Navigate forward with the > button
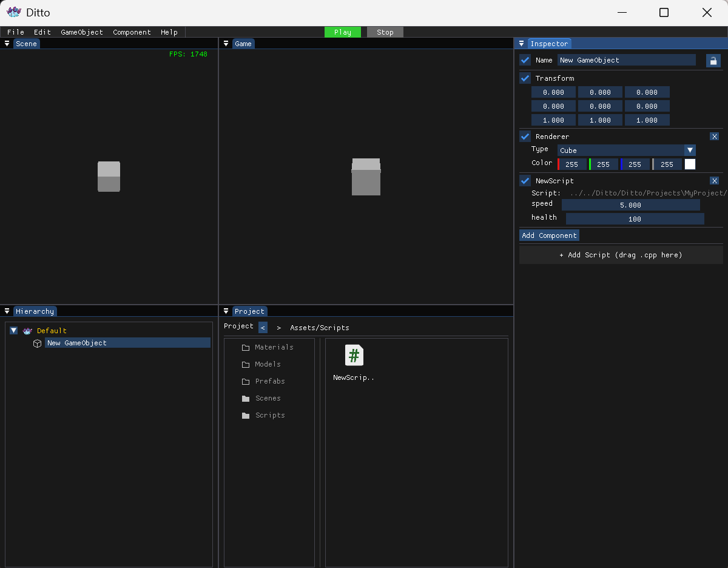This screenshot has height=568, width=728. 278,328
